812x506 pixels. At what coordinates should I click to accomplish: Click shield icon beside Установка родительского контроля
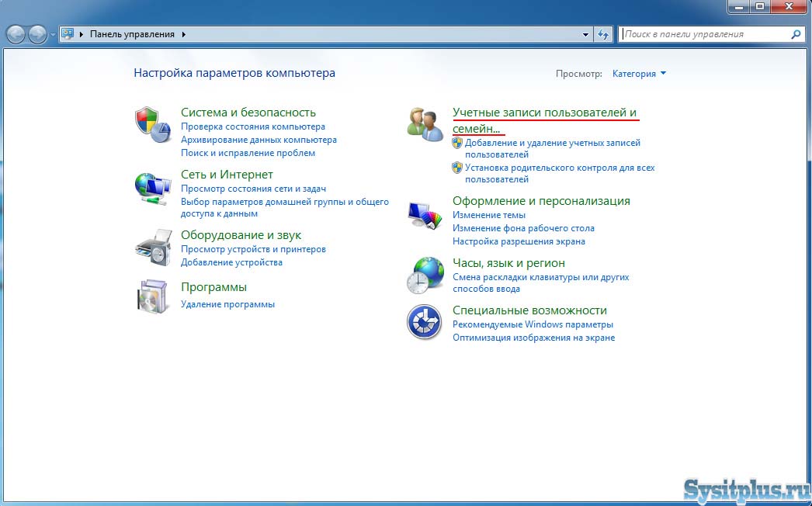click(456, 168)
